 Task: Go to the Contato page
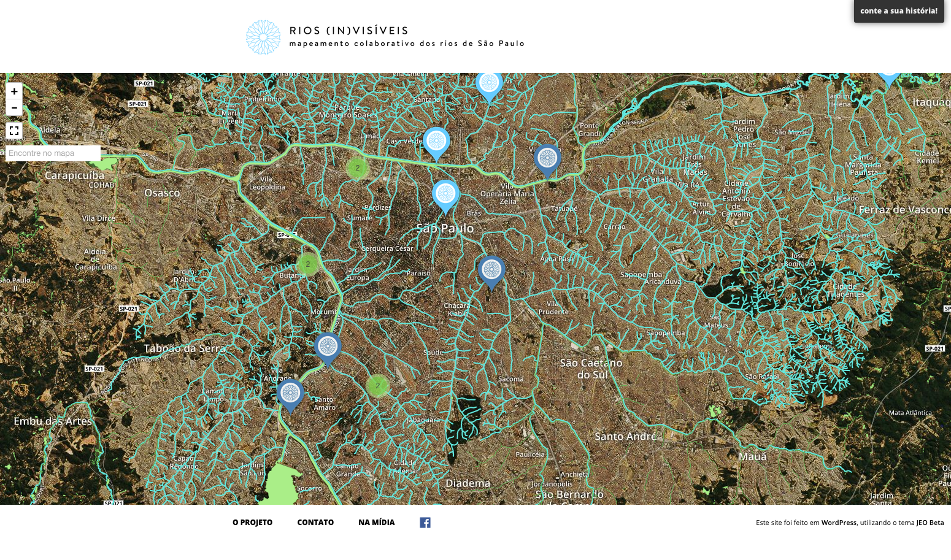(315, 523)
